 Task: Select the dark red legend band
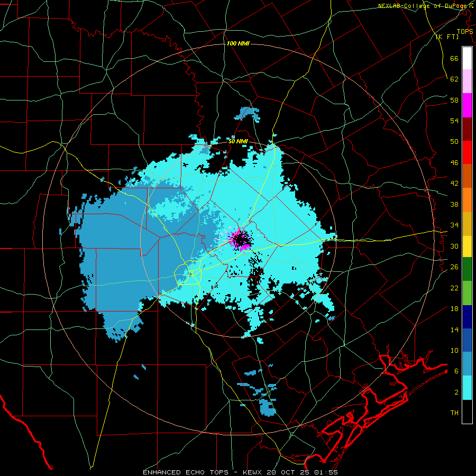tap(467, 129)
